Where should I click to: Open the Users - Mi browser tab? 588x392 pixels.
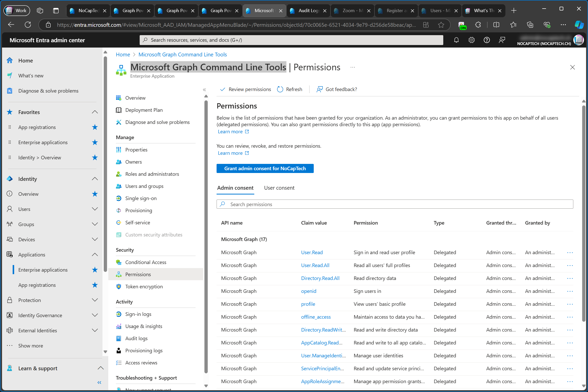point(440,11)
